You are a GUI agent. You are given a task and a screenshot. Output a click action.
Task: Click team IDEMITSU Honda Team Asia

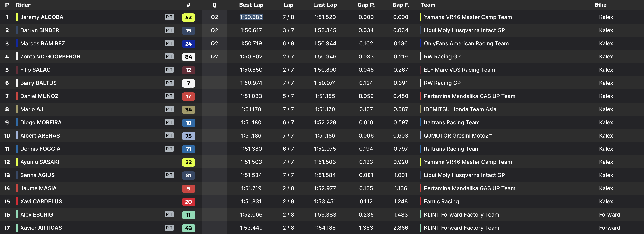(460, 109)
